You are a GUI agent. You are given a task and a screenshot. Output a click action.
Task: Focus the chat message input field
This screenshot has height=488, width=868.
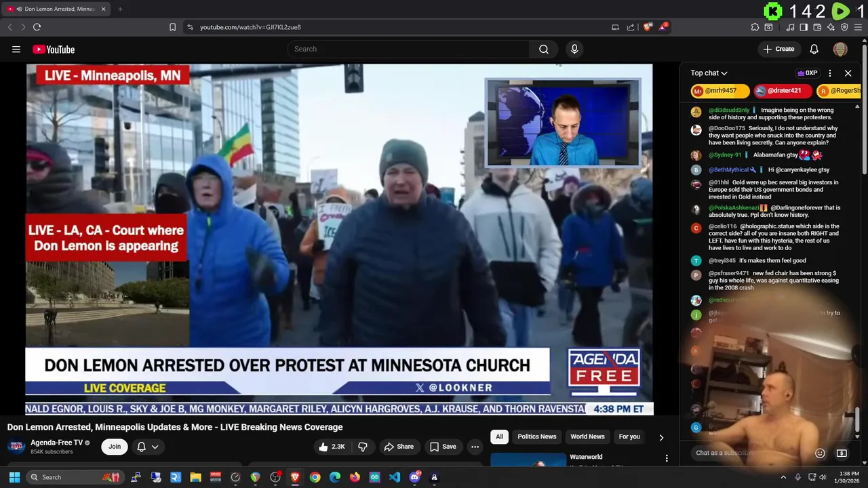pyautogui.click(x=751, y=453)
